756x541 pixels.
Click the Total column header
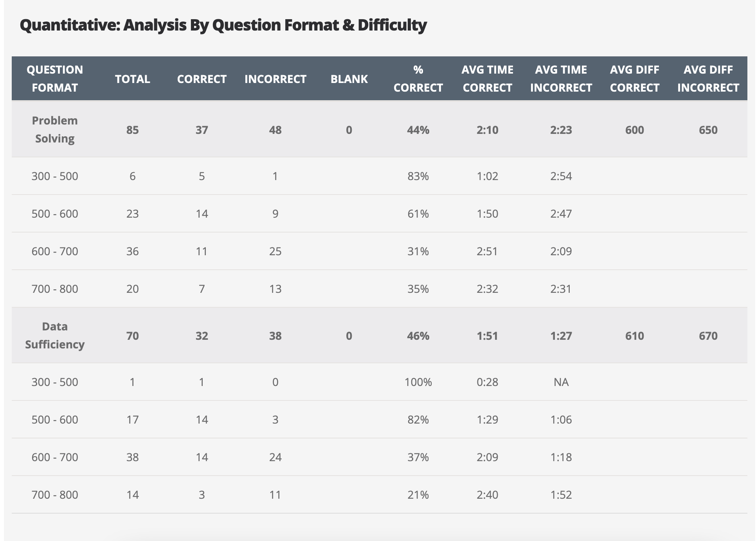pos(132,79)
